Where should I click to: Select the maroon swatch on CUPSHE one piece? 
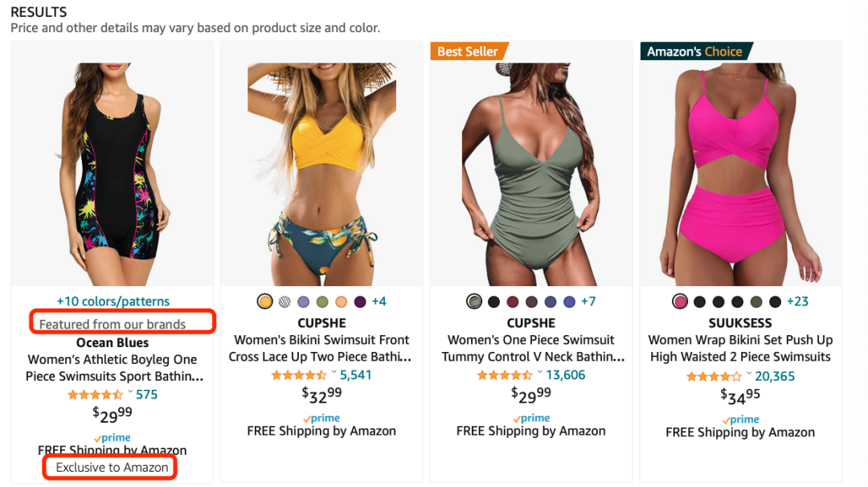pos(513,302)
